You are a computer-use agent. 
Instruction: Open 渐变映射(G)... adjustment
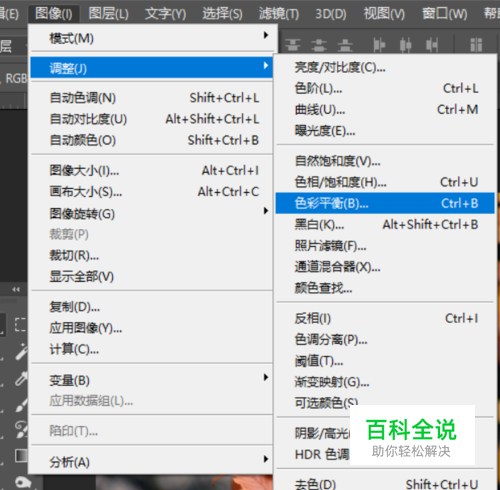pyautogui.click(x=385, y=382)
